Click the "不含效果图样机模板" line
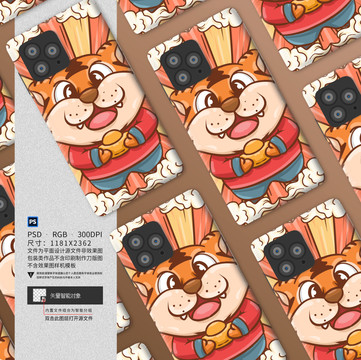Image resolution: width=361 pixels, height=360 pixels. [x=52, y=266]
